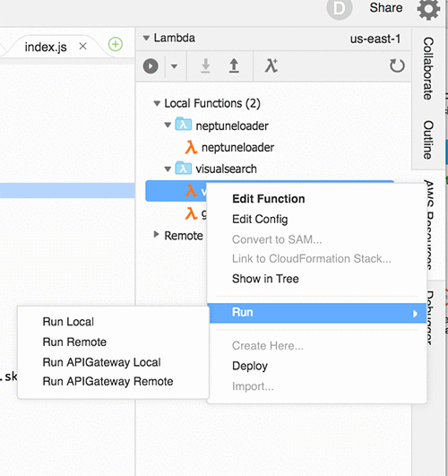Open the Run submenu
448x476 pixels.
(317, 313)
